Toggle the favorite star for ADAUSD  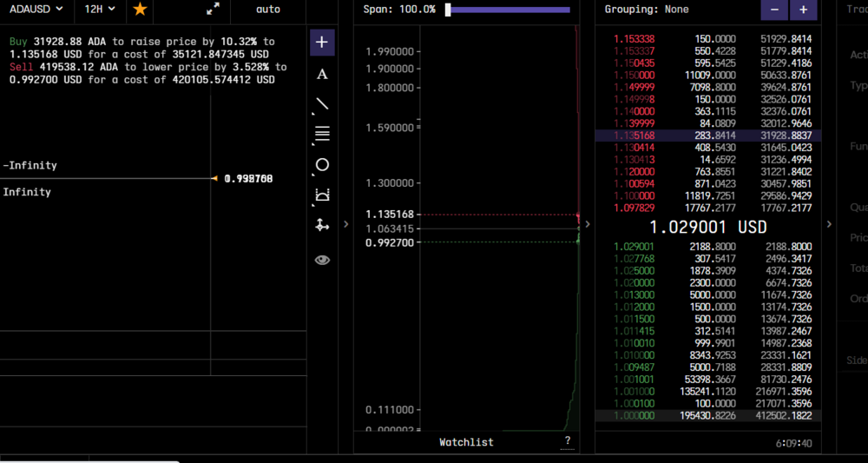click(140, 9)
